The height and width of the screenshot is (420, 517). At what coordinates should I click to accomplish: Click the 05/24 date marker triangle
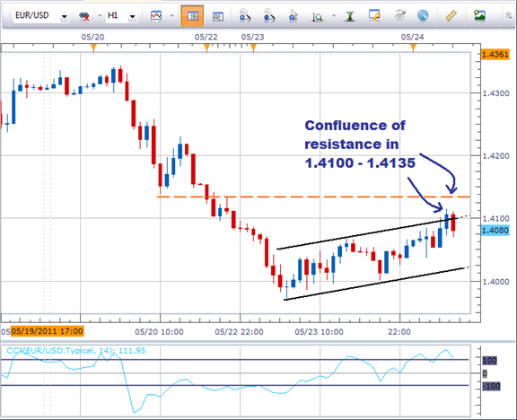pos(413,48)
